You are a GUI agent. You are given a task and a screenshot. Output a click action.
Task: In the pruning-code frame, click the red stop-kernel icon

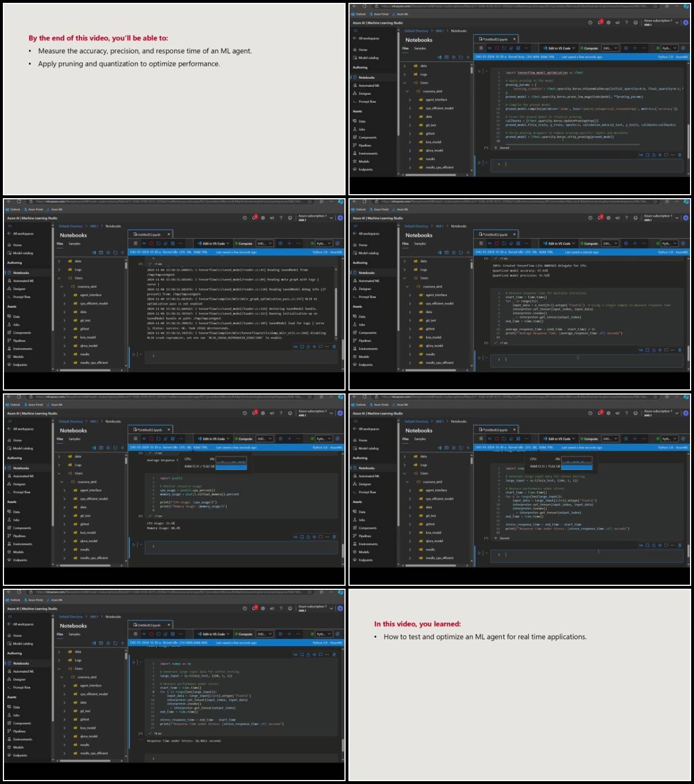click(x=497, y=48)
